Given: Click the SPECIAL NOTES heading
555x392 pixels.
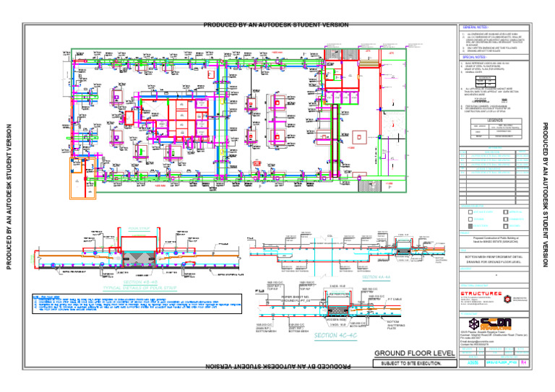Looking at the screenshot, I should (x=475, y=57).
